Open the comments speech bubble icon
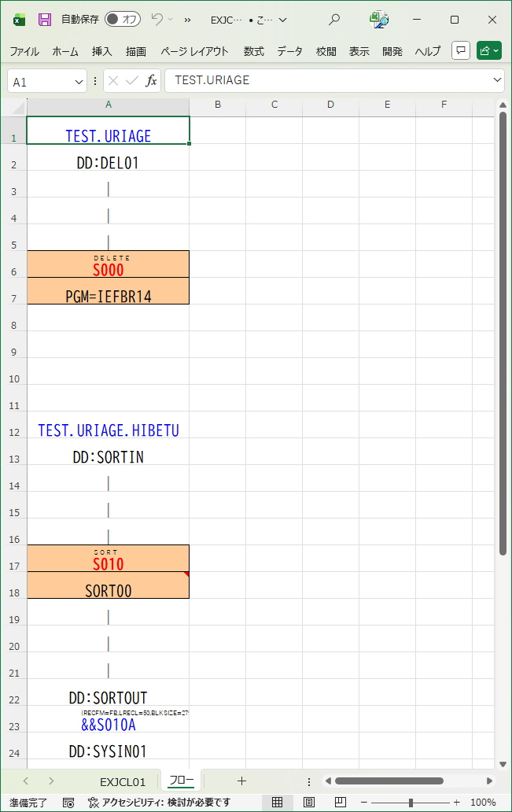The image size is (512, 812). click(461, 51)
